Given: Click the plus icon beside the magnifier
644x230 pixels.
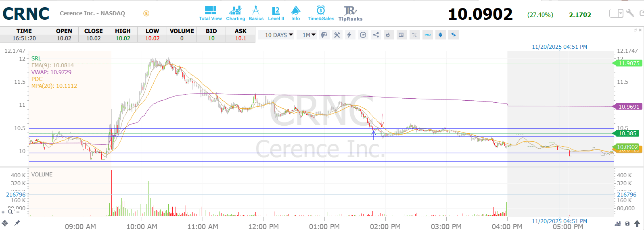Looking at the screenshot, I should [3, 212].
